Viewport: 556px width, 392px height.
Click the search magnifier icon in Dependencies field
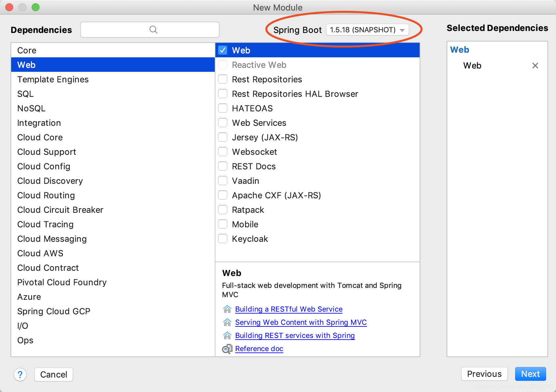pyautogui.click(x=153, y=30)
